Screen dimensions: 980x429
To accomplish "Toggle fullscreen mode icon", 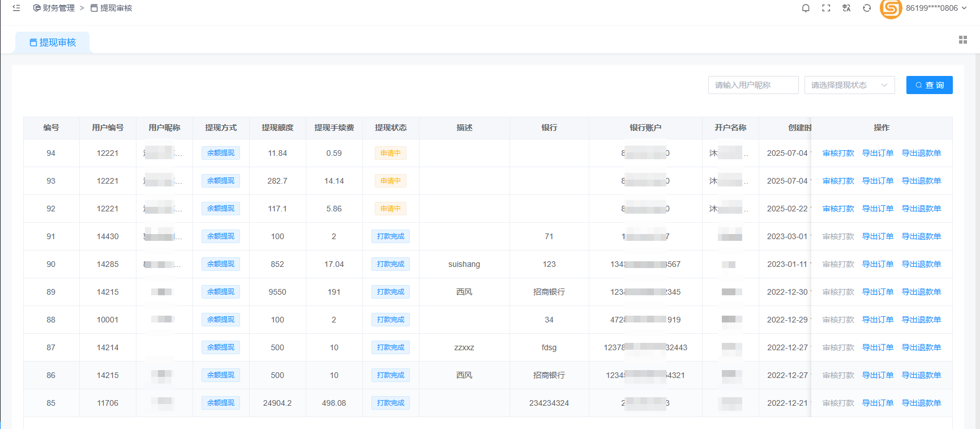I will (826, 8).
